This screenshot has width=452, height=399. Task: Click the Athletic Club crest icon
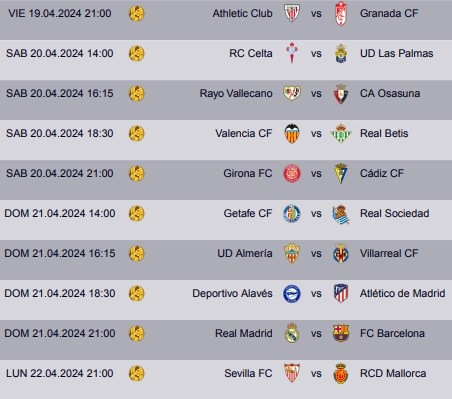pos(292,13)
